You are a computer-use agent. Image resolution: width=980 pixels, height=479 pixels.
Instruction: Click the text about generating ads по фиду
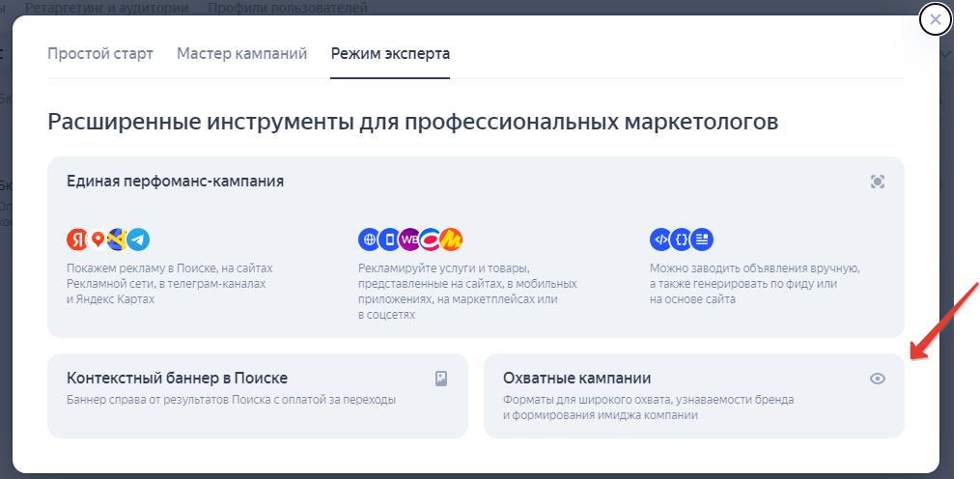pyautogui.click(x=755, y=284)
